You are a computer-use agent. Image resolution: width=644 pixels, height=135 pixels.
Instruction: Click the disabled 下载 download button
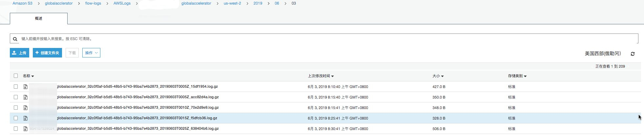tap(72, 53)
